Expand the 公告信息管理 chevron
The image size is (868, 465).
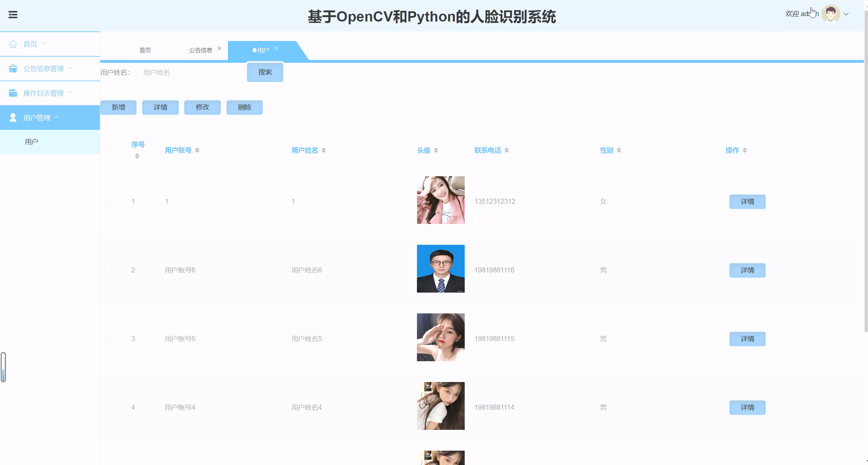pyautogui.click(x=70, y=68)
